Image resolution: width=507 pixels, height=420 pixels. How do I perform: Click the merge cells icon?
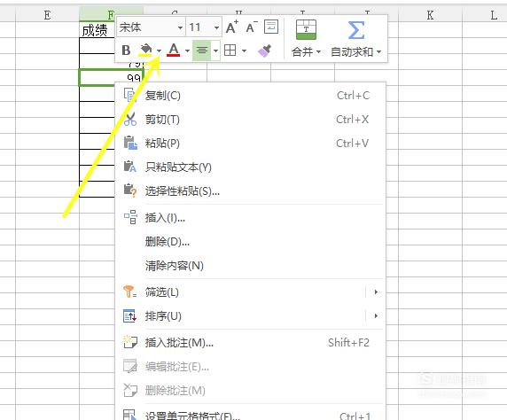click(306, 30)
